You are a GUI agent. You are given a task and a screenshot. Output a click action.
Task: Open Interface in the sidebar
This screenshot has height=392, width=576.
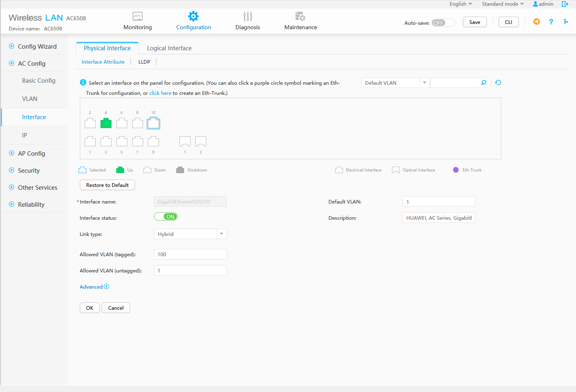[x=34, y=117]
